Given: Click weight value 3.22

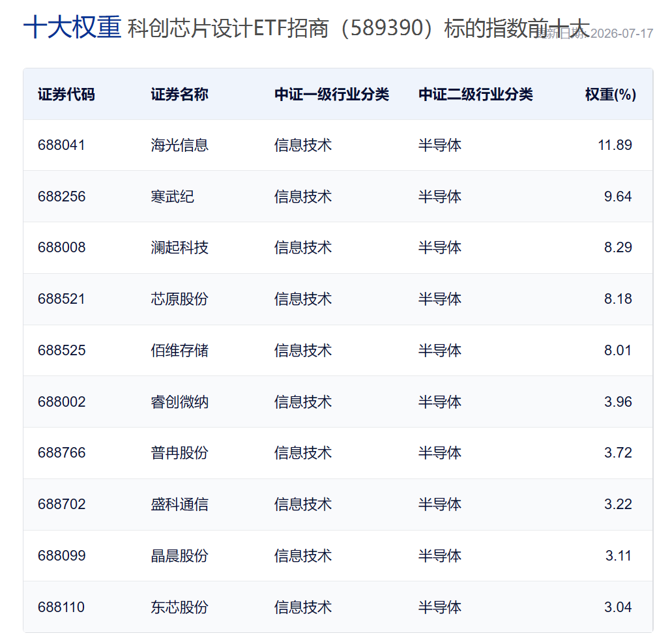Looking at the screenshot, I should tap(618, 504).
